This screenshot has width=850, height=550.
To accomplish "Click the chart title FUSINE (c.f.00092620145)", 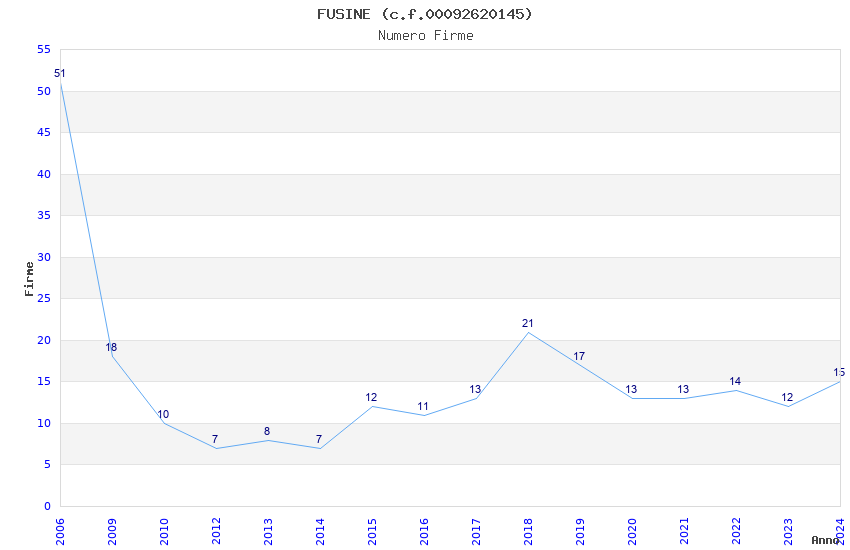I will 425,14.
